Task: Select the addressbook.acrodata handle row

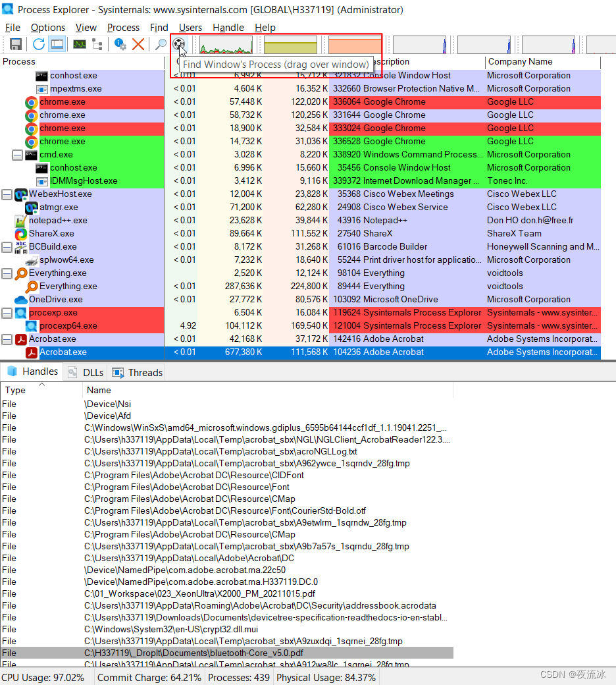Action: click(x=226, y=605)
